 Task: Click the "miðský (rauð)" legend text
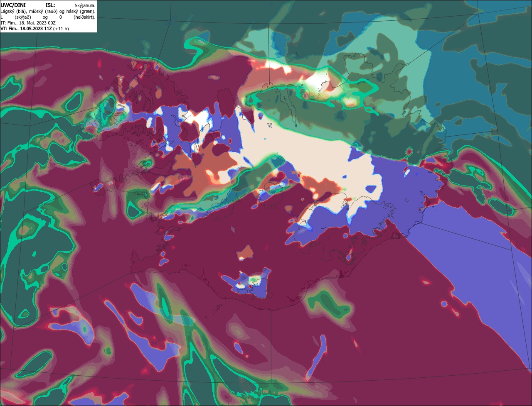click(x=43, y=12)
